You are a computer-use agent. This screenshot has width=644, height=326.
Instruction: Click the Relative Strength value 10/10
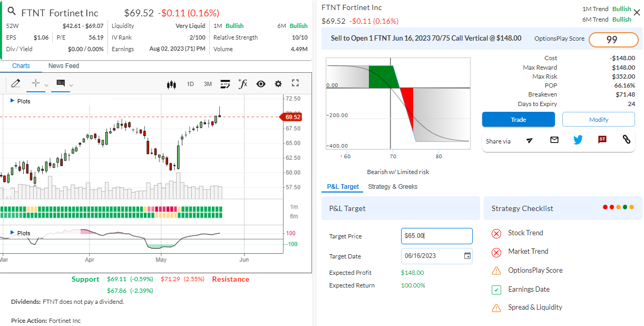click(299, 37)
